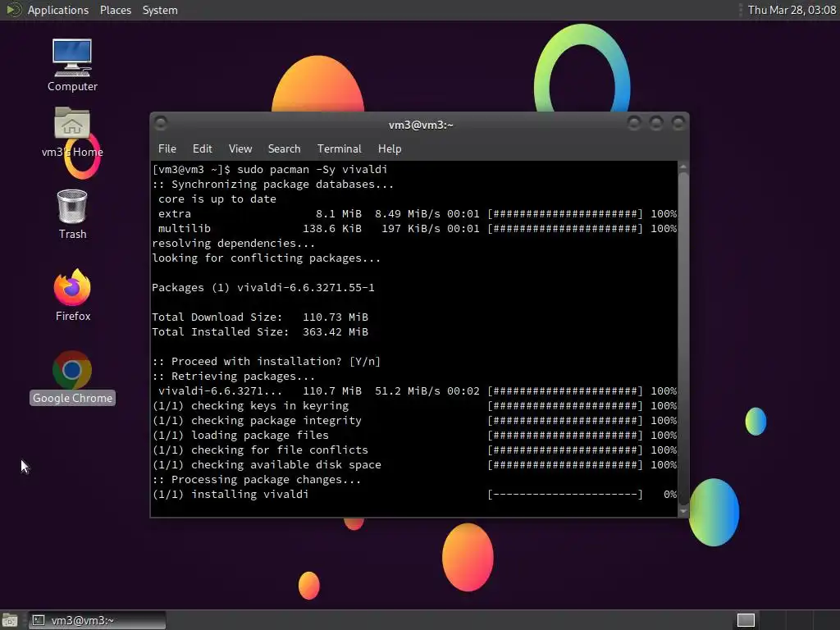Click the 'sudo pacman -Sy vivaldi' command line
Image resolution: width=840 pixels, height=630 pixels.
click(x=269, y=169)
